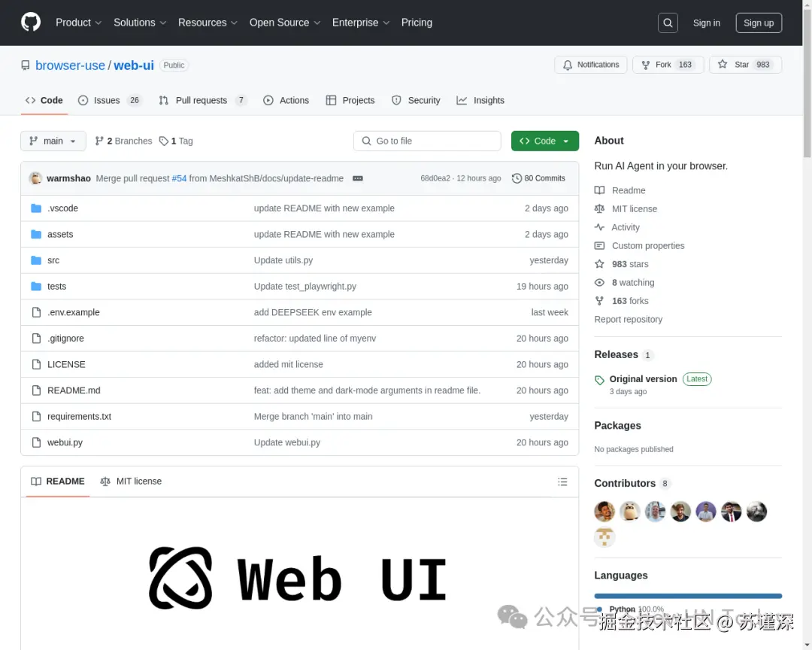Select the MIT license tab in file viewer
The height and width of the screenshot is (650, 812).
[131, 481]
